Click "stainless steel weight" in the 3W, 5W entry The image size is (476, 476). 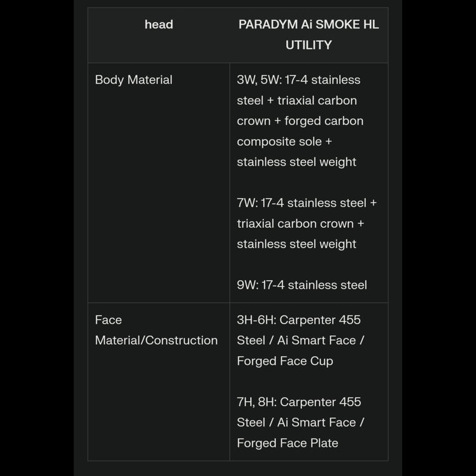point(296,162)
